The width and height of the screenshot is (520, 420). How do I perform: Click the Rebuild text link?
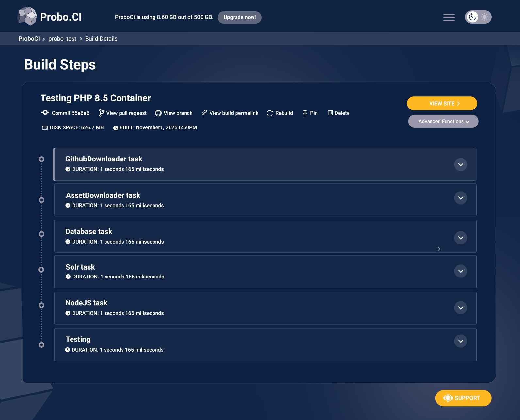tap(284, 113)
